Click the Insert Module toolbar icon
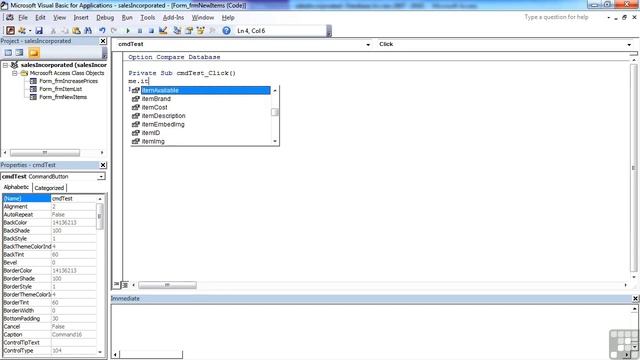Image resolution: width=640 pixels, height=360 pixels. (22, 31)
